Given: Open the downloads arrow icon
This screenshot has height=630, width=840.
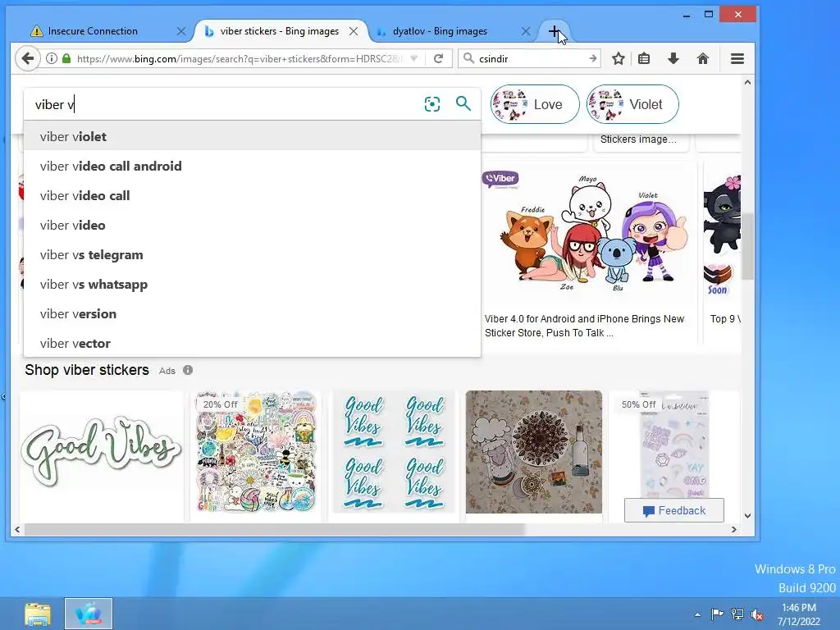Looking at the screenshot, I should click(x=673, y=58).
